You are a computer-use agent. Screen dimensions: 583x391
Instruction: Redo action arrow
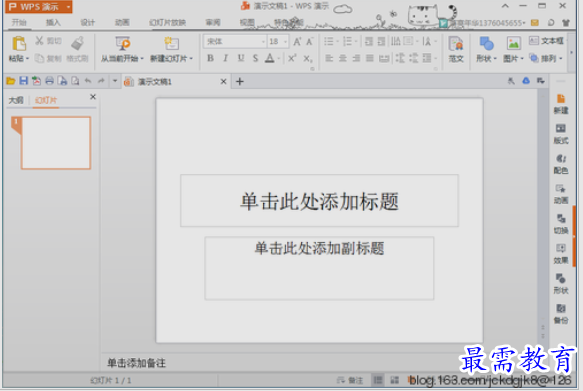coord(101,81)
